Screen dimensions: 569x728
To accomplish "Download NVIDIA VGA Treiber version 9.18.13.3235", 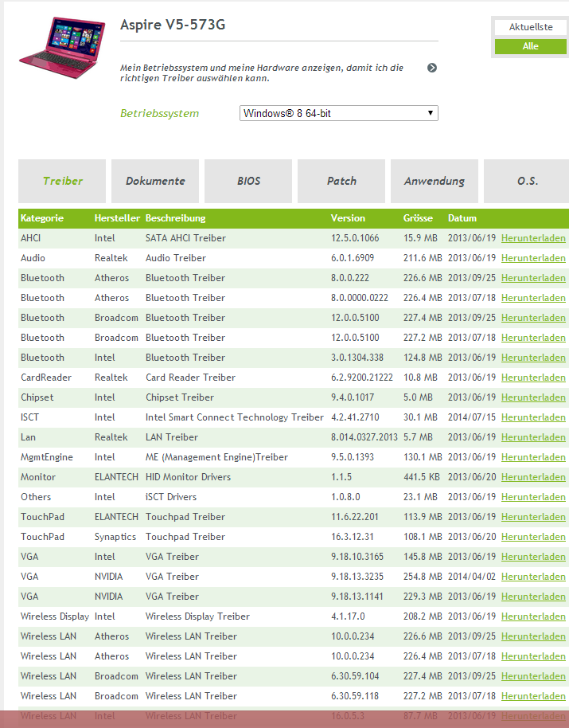I will tap(533, 577).
